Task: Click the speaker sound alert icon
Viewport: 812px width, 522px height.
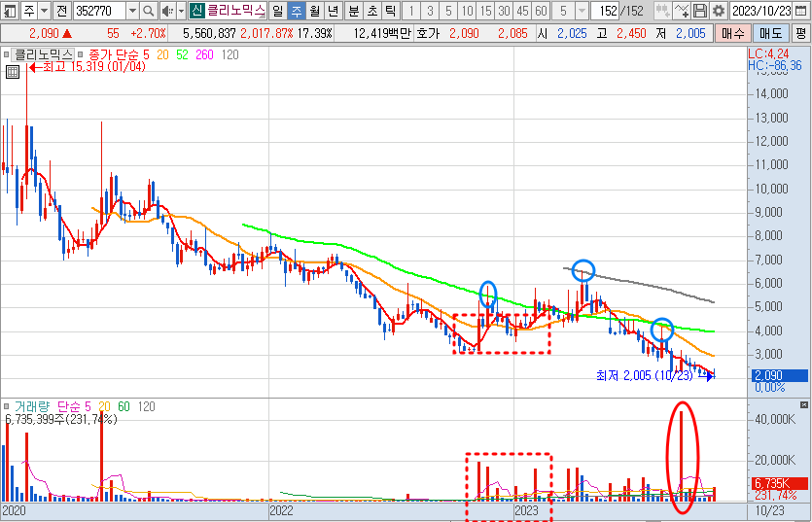Action: [x=167, y=11]
